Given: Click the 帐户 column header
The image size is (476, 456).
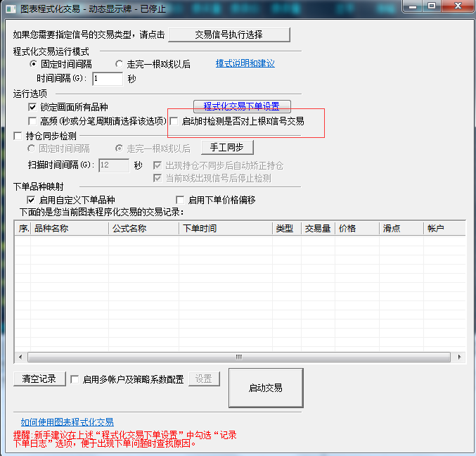Looking at the screenshot, I should tap(444, 229).
